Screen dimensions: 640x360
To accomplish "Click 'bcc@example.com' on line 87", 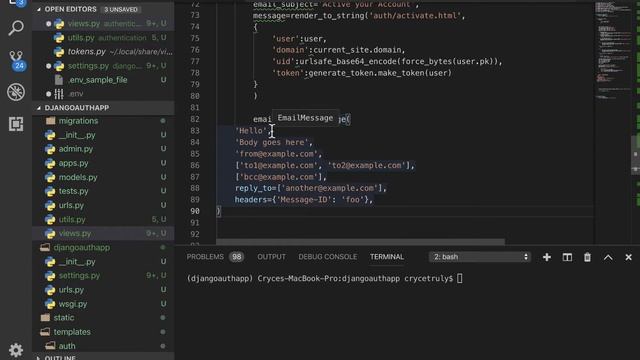I will pos(281,177).
